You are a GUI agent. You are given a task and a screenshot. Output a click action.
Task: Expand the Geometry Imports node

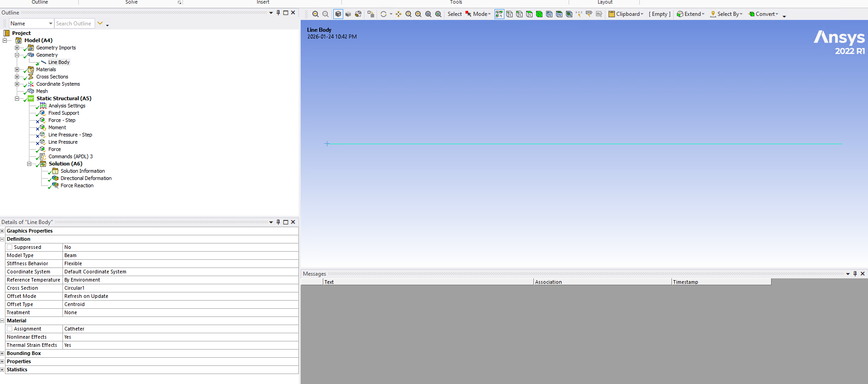[17, 48]
